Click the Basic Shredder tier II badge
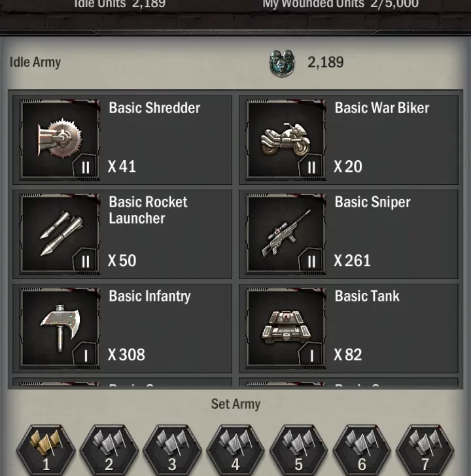The image size is (471, 476). [85, 167]
